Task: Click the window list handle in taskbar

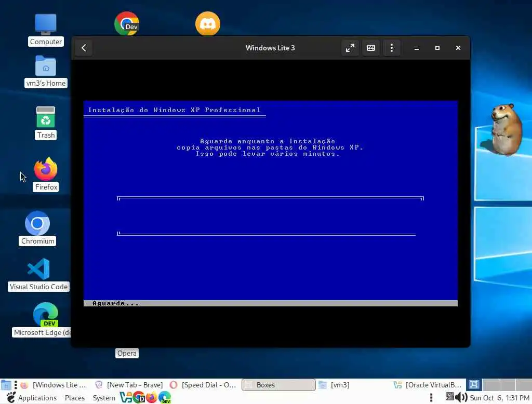Action: coord(15,385)
